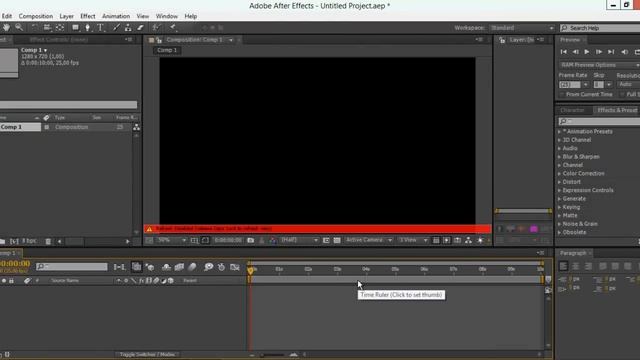Enable frame blending for timeline layers
The width and height of the screenshot is (640, 360).
[x=179, y=267]
